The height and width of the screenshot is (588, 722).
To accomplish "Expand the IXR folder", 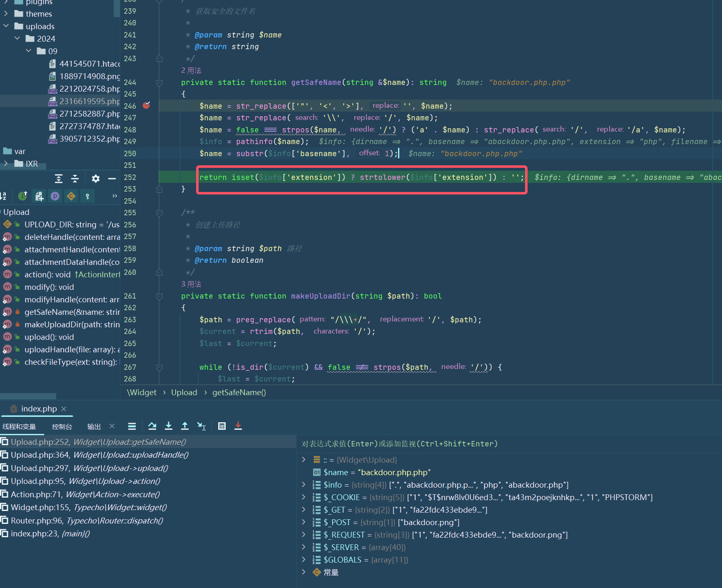I will (x=6, y=164).
